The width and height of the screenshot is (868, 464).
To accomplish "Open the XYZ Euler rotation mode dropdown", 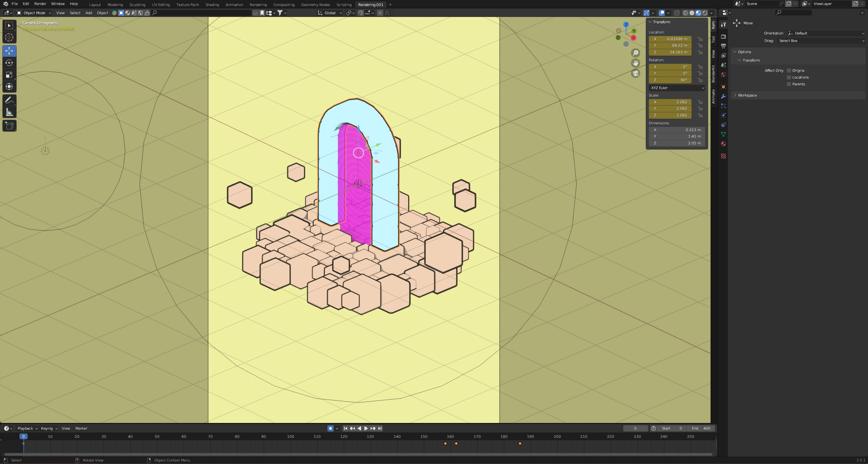I will click(677, 88).
